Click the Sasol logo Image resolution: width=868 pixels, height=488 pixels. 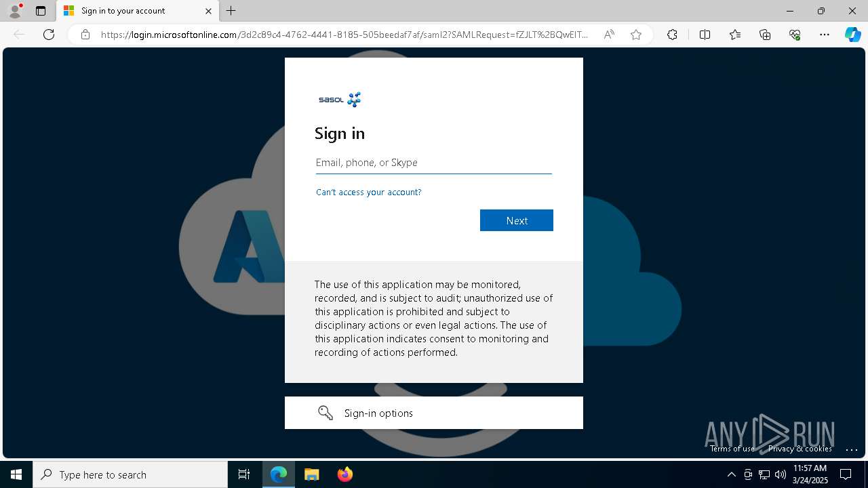point(340,100)
